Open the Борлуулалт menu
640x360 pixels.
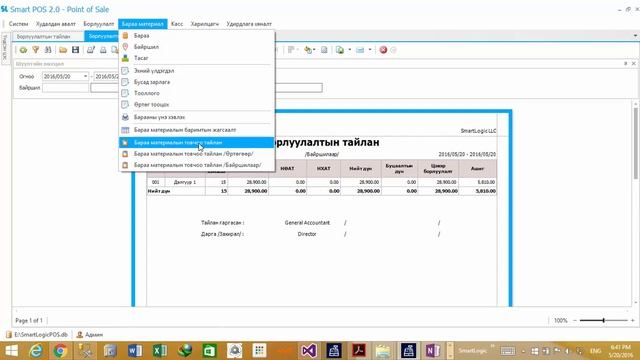98,24
